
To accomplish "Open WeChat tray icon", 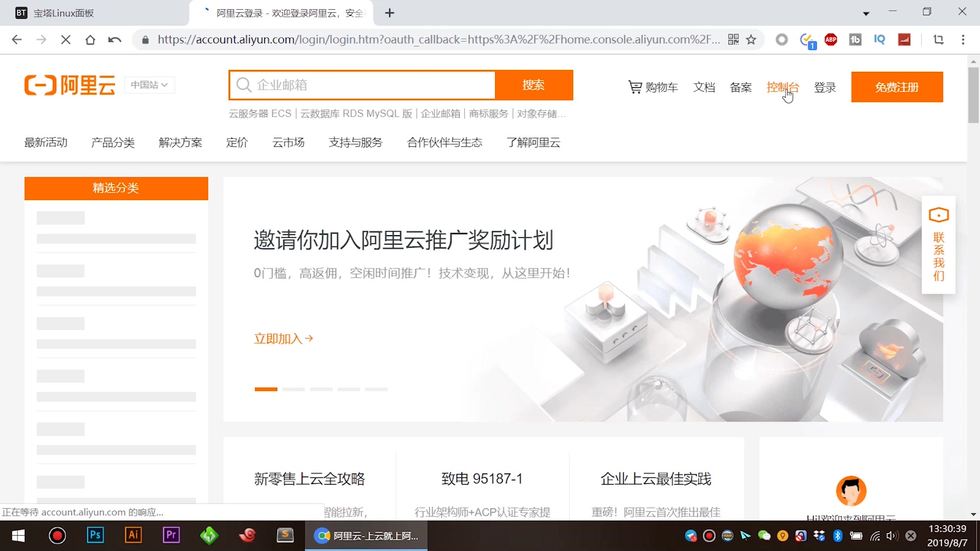I will click(764, 536).
